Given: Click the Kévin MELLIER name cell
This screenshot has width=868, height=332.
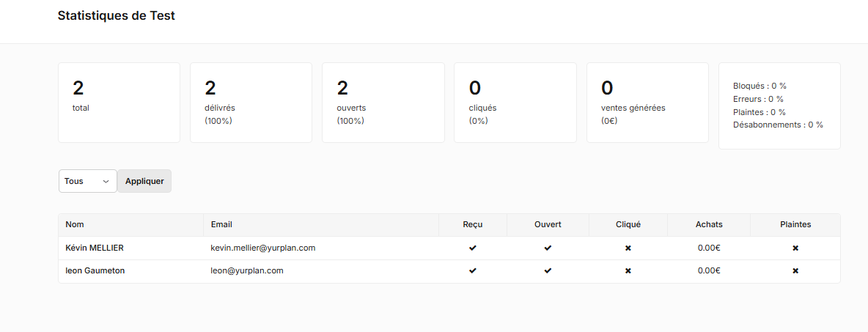Looking at the screenshot, I should tap(130, 248).
